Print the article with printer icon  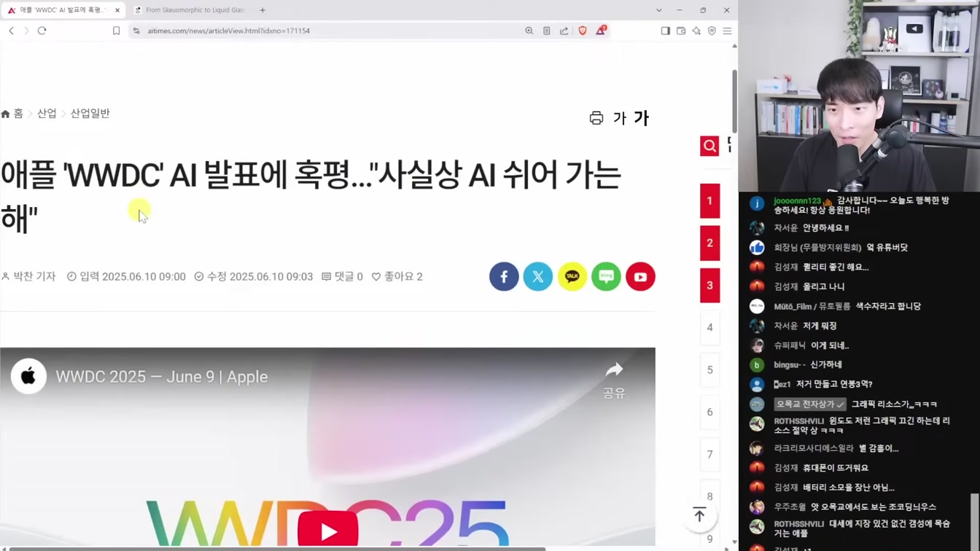point(596,118)
